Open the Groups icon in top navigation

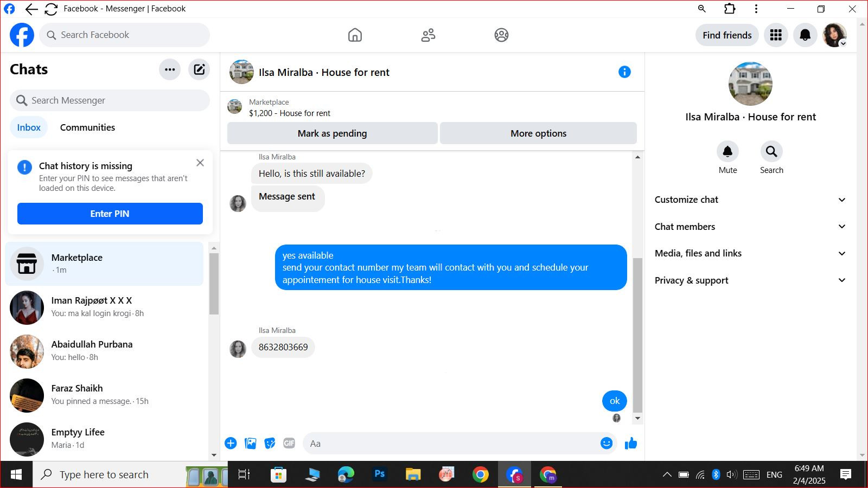point(501,35)
